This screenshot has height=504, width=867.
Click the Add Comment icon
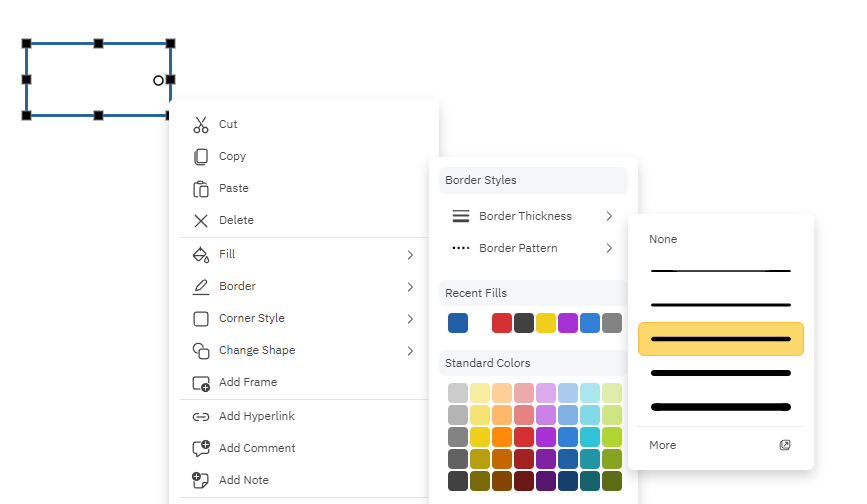pyautogui.click(x=201, y=449)
